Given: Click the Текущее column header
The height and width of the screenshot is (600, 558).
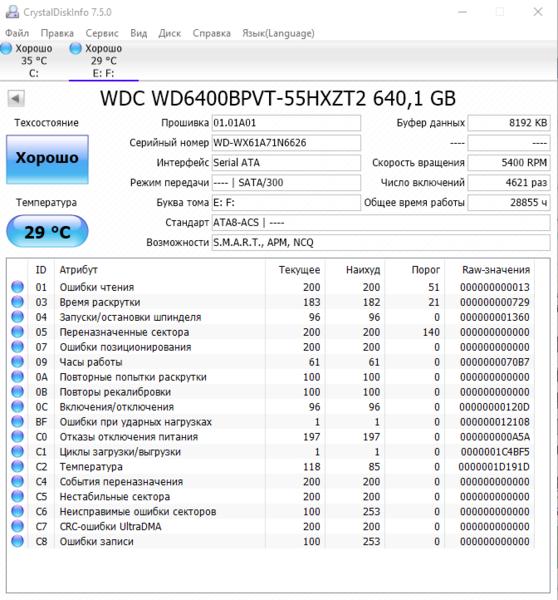Looking at the screenshot, I should (x=295, y=270).
